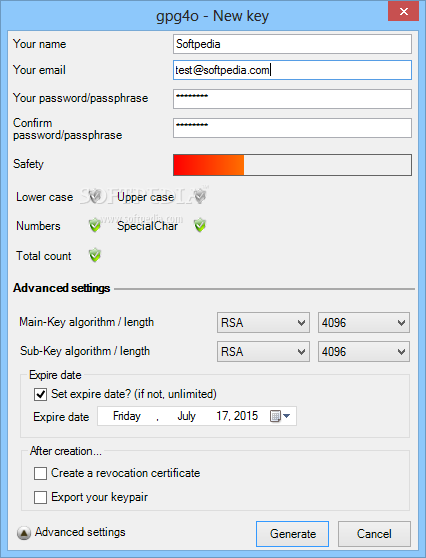Click the Upper case shield status icon
426x558 pixels.
coord(200,196)
